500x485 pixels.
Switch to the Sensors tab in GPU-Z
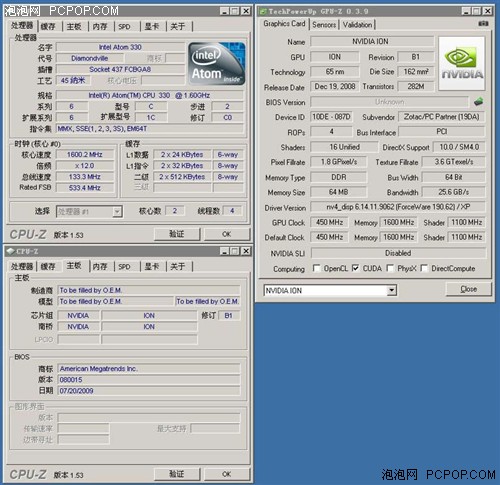pyautogui.click(x=324, y=25)
